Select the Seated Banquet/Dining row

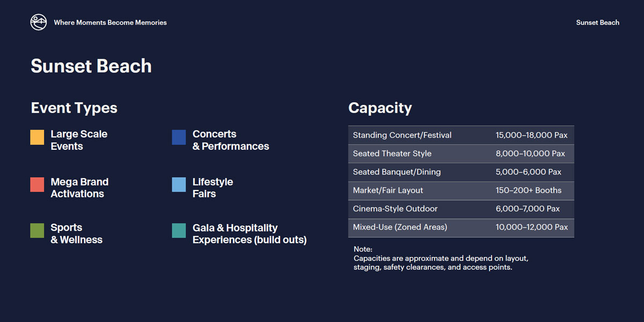[461, 172]
